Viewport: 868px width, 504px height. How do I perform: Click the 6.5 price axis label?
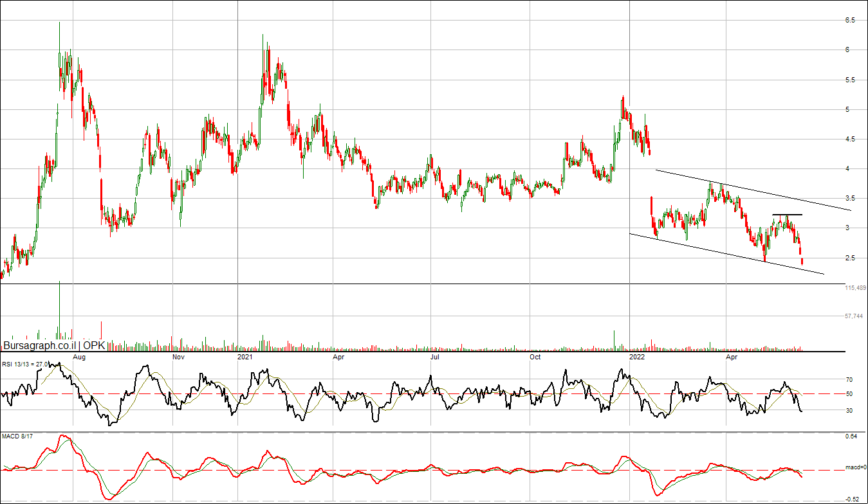(x=849, y=21)
